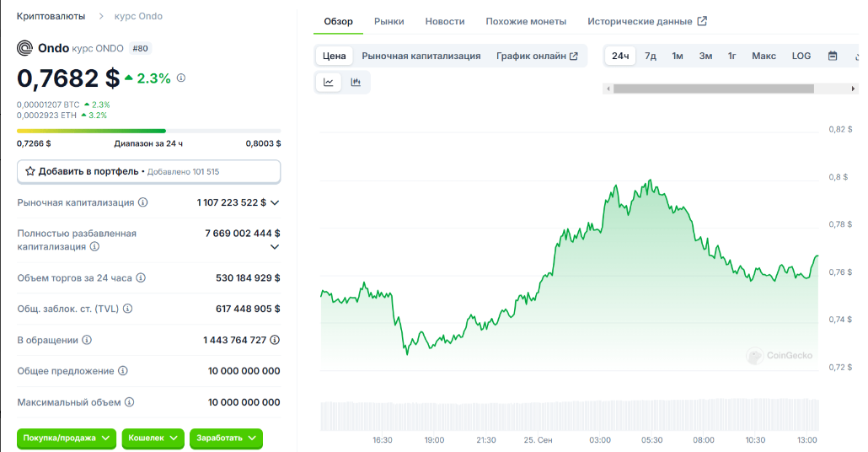Click the 0,7266 $ range low value
Viewport: 868px width, 452px height.
point(34,143)
